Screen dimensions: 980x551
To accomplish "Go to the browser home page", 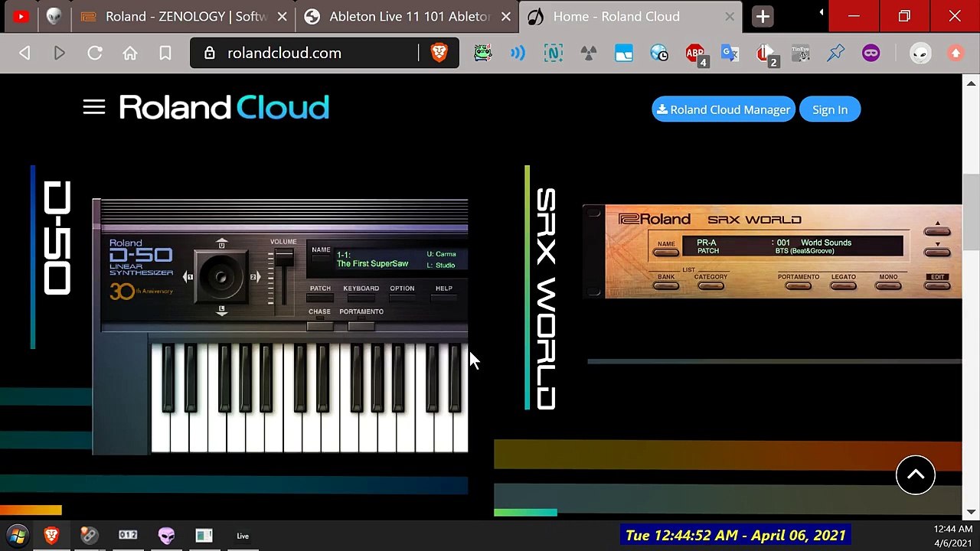I will 130,53.
